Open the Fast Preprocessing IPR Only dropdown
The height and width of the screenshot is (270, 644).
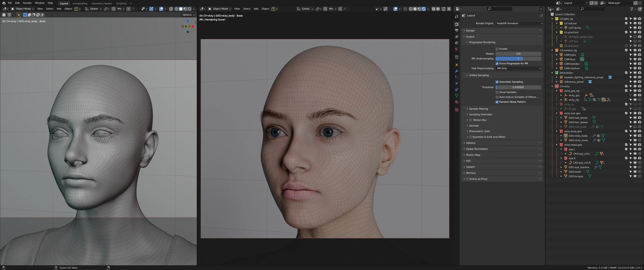click(x=518, y=68)
